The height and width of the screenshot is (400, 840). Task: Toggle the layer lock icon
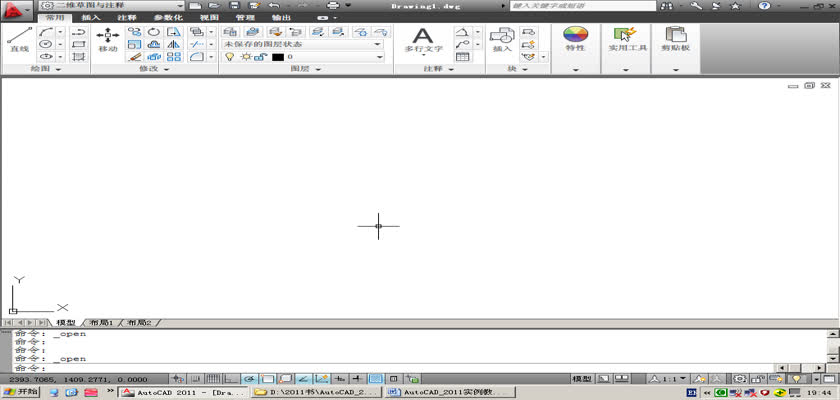click(260, 57)
